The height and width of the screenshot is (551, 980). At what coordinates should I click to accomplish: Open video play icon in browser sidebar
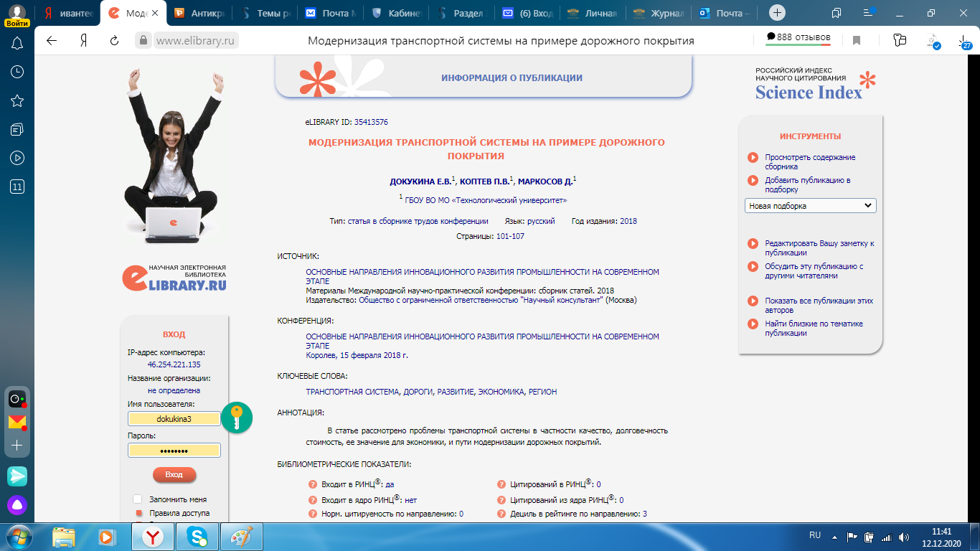[17, 158]
